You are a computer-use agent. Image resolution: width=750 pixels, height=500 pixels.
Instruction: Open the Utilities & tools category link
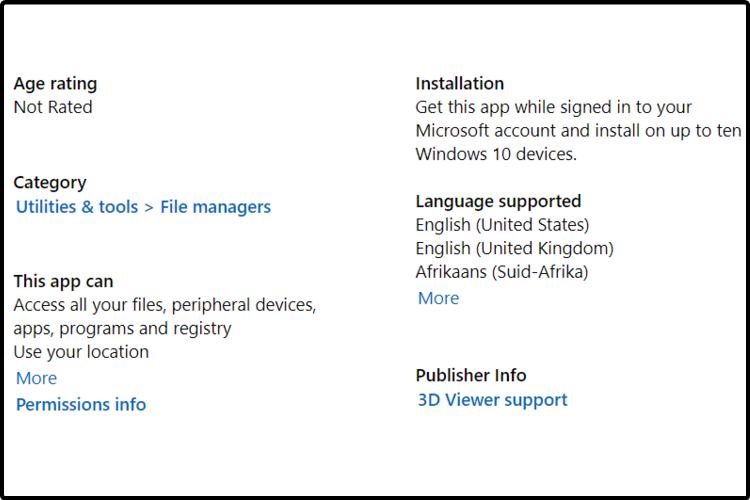[76, 207]
